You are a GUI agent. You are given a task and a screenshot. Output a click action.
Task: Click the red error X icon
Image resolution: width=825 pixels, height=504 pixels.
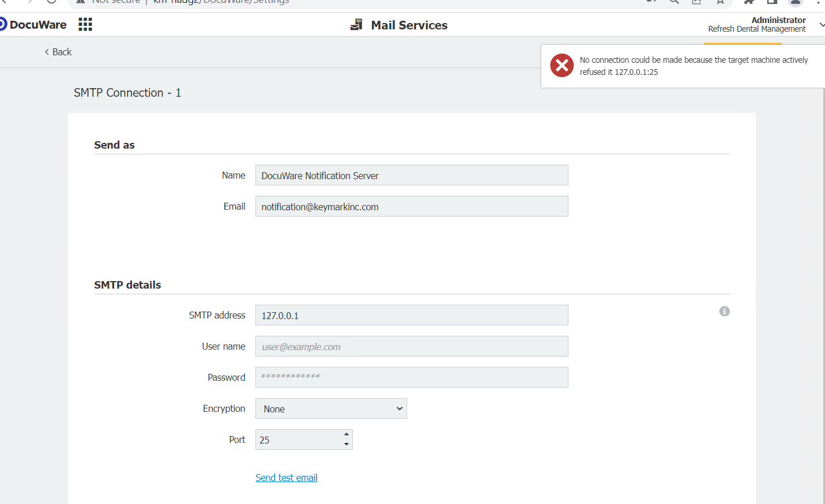[x=562, y=66]
